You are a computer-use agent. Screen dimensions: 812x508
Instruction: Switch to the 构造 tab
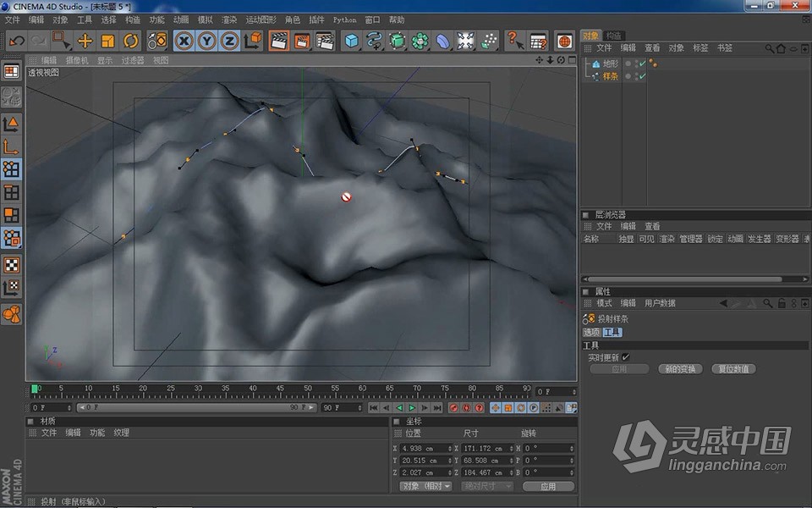tap(614, 36)
